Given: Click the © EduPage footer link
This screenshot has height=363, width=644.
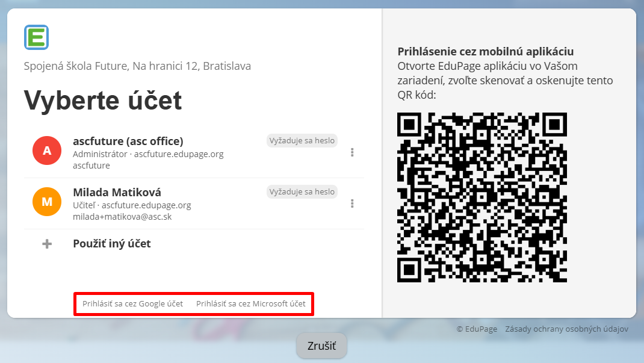Looking at the screenshot, I should coord(477,329).
